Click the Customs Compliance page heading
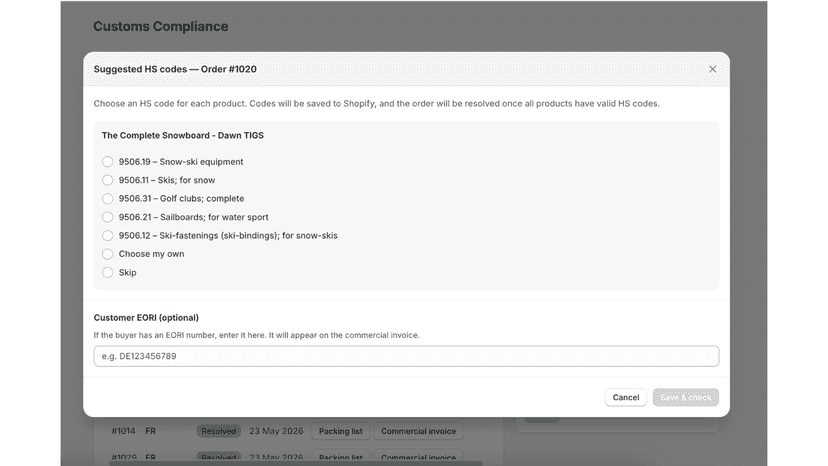Screen dimensions: 828x466 tap(161, 26)
